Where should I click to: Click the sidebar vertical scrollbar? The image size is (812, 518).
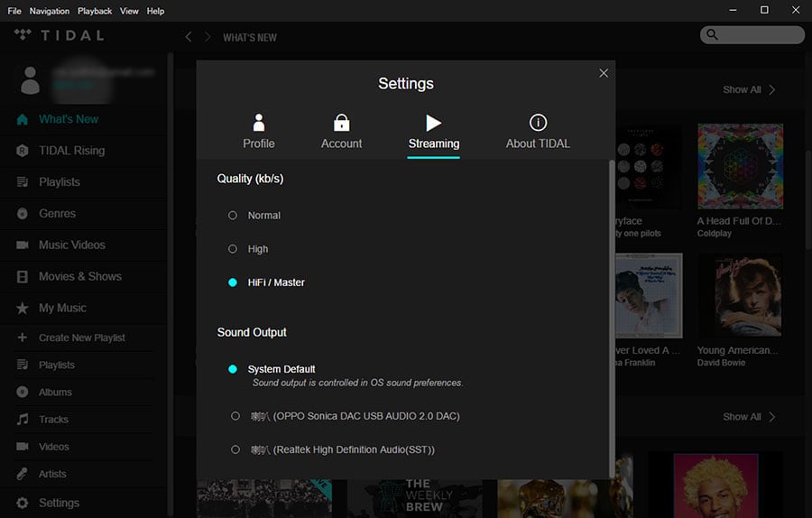tap(170, 285)
